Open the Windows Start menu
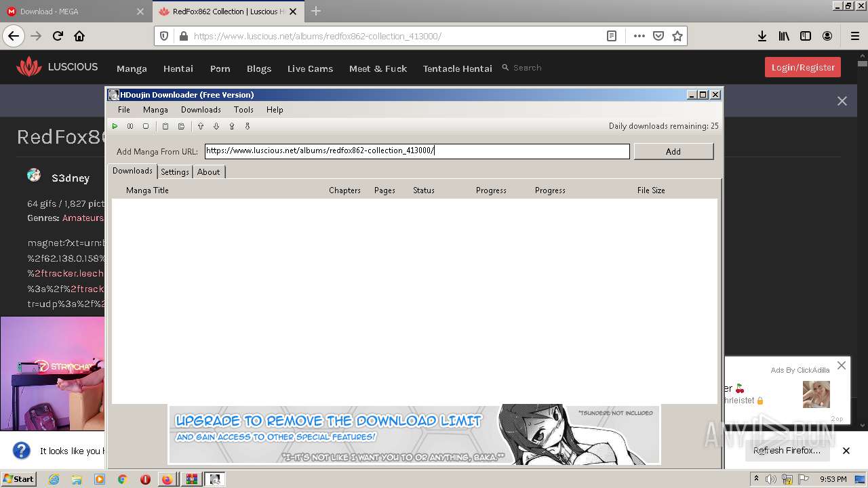Viewport: 868px width, 488px height. (19, 479)
